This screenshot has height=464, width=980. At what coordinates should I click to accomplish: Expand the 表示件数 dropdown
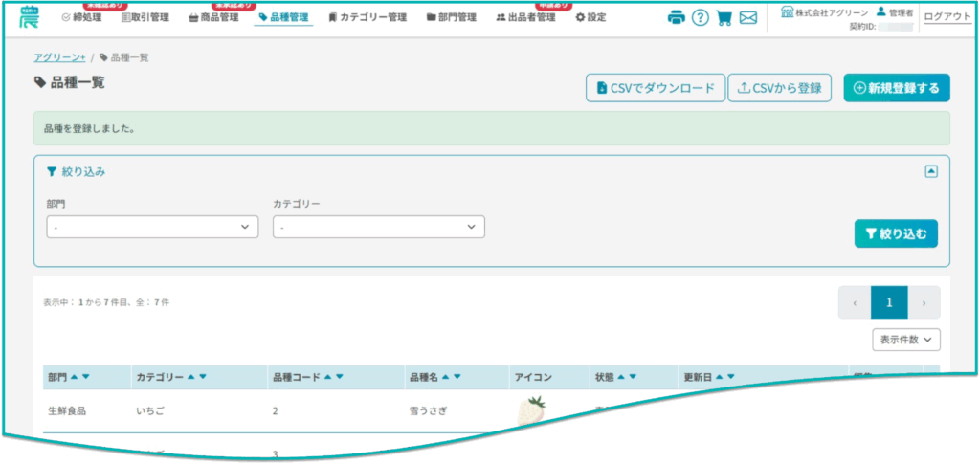pyautogui.click(x=905, y=339)
